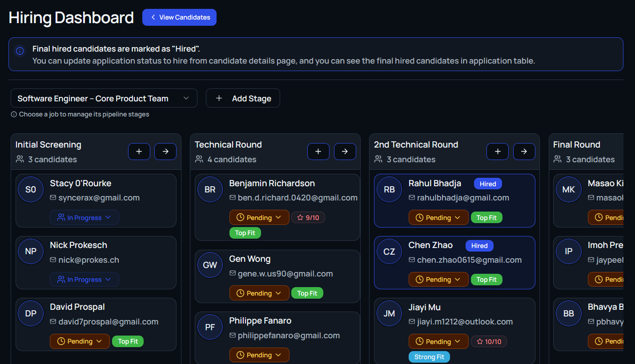The width and height of the screenshot is (635, 364).
Task: Click the 9/10 star rating badge
Action: pyautogui.click(x=308, y=218)
